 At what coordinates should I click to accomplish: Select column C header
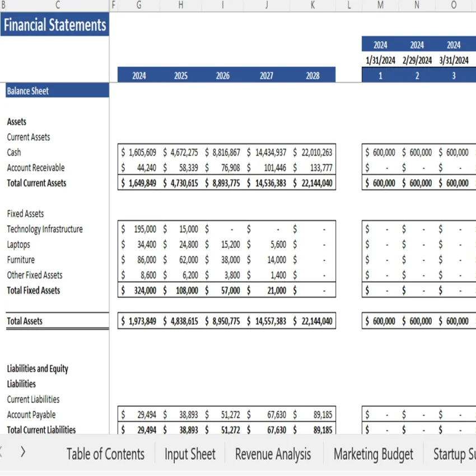click(x=58, y=5)
